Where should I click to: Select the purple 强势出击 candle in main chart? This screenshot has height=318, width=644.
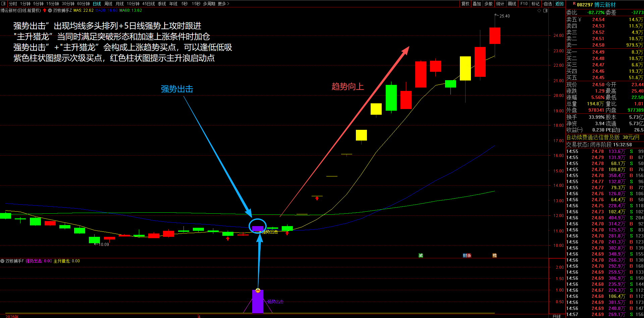pyautogui.click(x=258, y=229)
